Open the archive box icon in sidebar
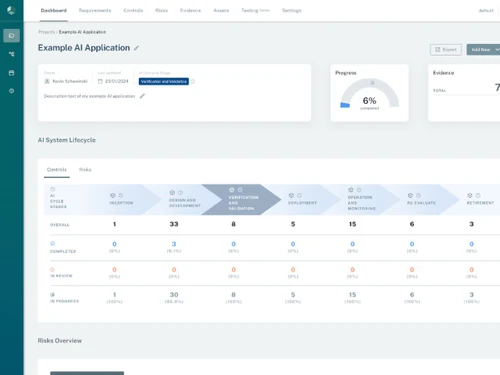The height and width of the screenshot is (375, 500). tap(11, 73)
